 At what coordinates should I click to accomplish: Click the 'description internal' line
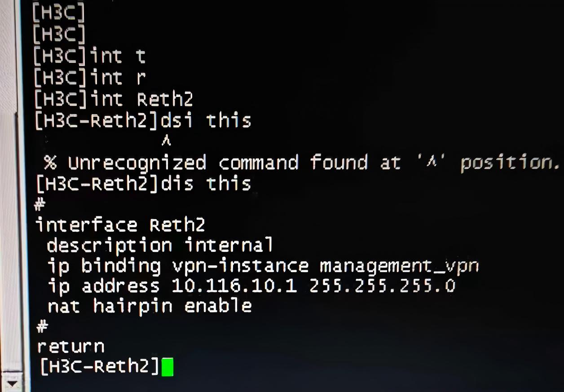pos(159,245)
